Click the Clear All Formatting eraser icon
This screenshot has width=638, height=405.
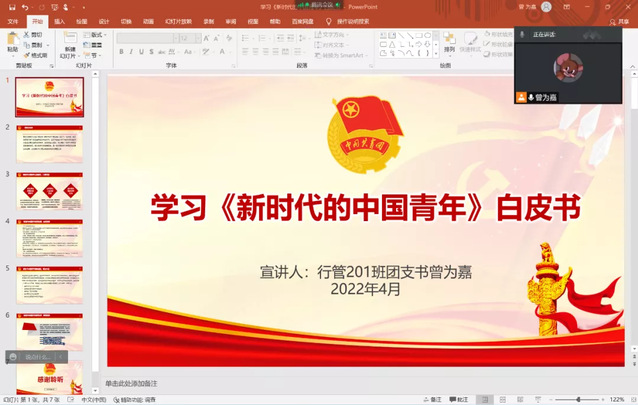(229, 38)
